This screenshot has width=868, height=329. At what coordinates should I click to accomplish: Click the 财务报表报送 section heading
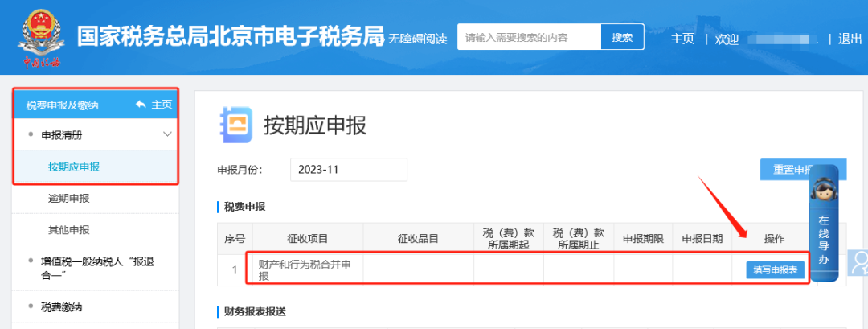coord(256,311)
